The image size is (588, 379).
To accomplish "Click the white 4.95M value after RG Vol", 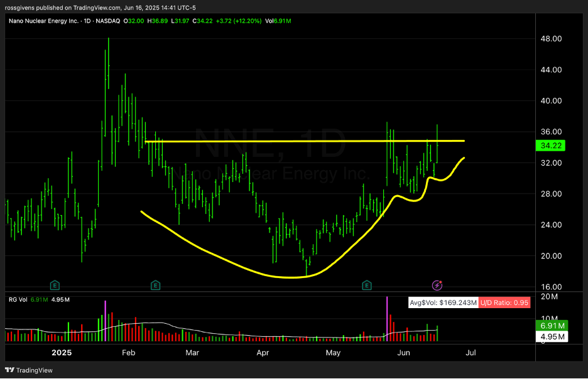I will click(x=60, y=299).
